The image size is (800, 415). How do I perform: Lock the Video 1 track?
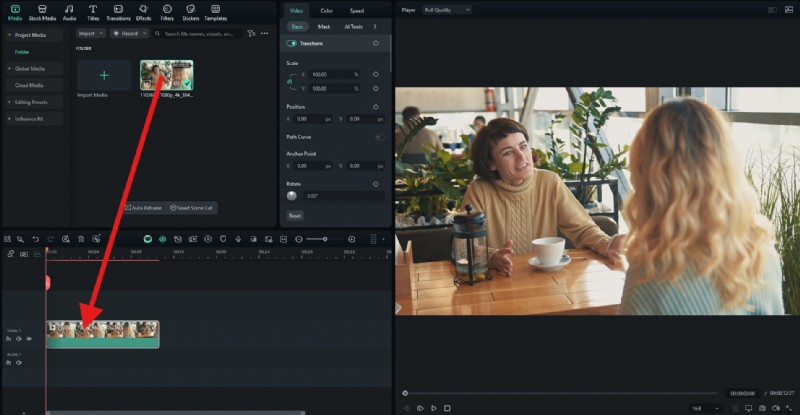click(x=9, y=338)
